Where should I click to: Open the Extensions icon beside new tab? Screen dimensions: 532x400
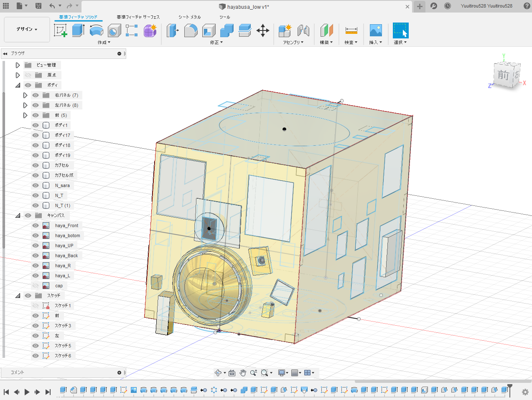tap(434, 6)
